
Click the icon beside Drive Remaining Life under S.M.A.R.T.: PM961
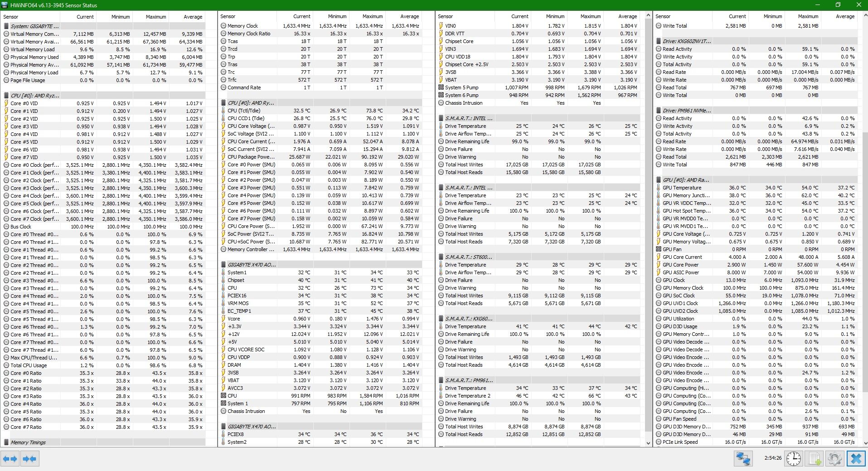point(441,403)
